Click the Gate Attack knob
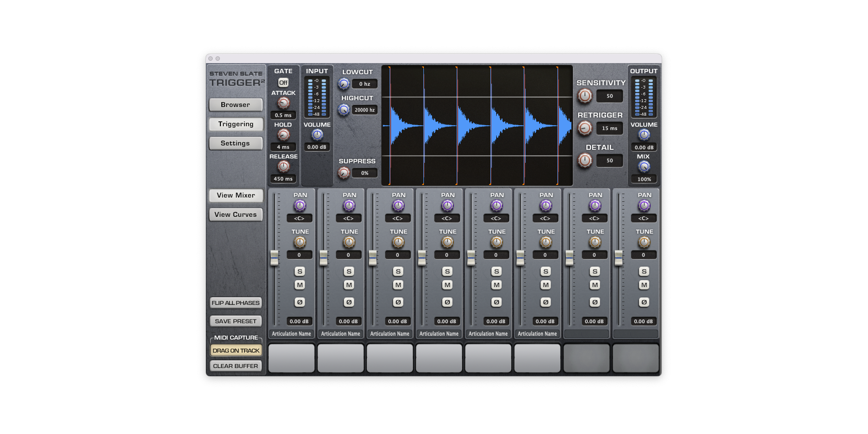The height and width of the screenshot is (434, 868). click(284, 103)
